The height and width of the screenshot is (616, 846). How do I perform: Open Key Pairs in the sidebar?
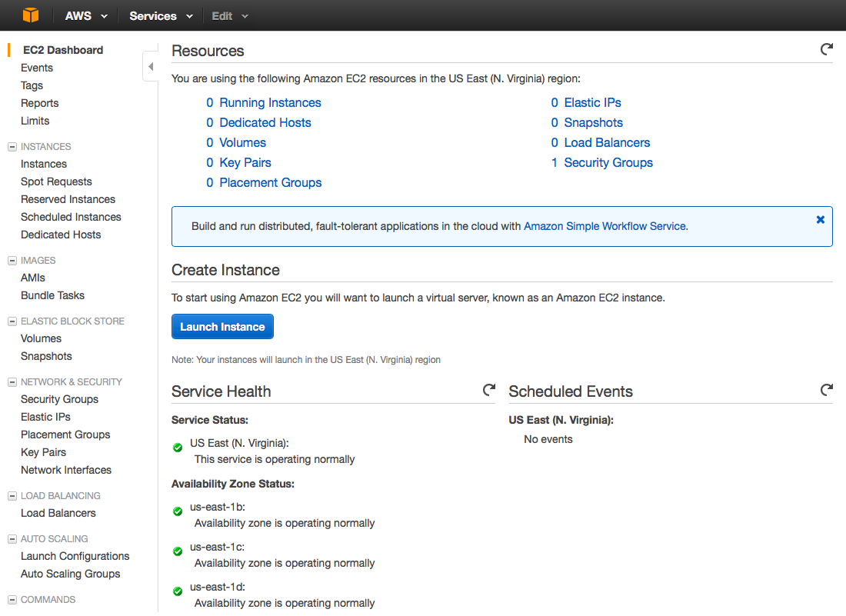(x=43, y=452)
